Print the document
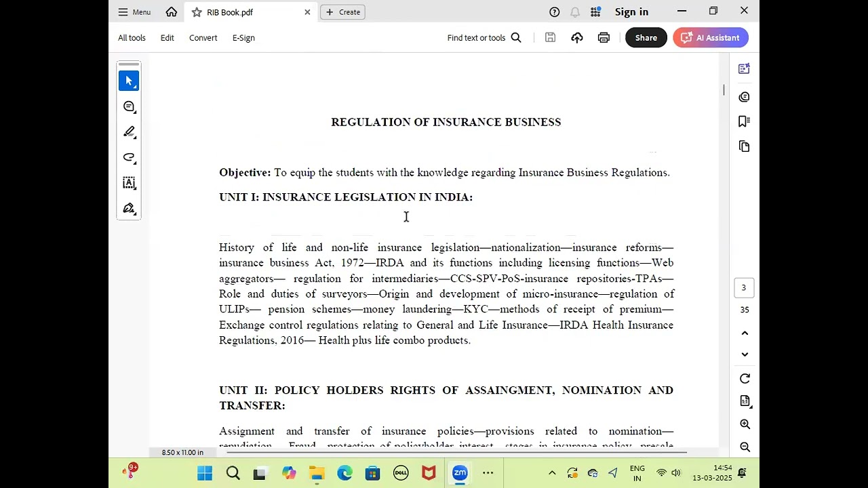The image size is (868, 488). pos(604,38)
